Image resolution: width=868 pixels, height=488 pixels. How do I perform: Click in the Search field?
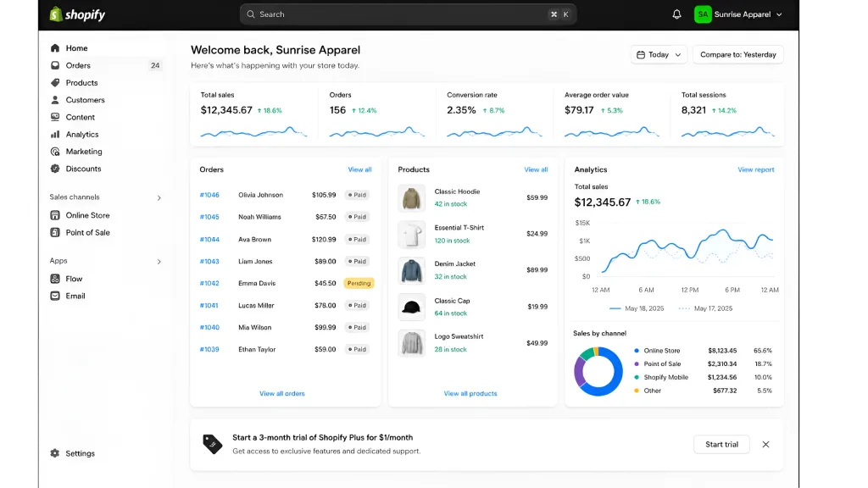coord(408,14)
